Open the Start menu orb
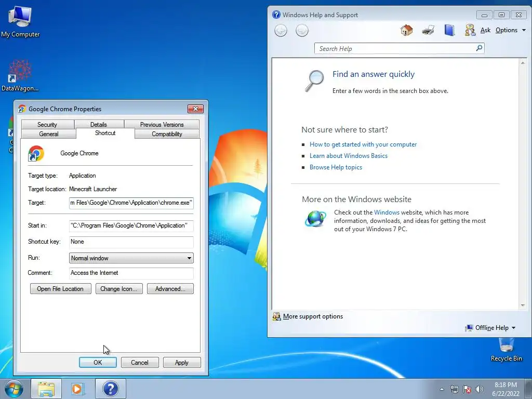The image size is (532, 399). (14, 389)
